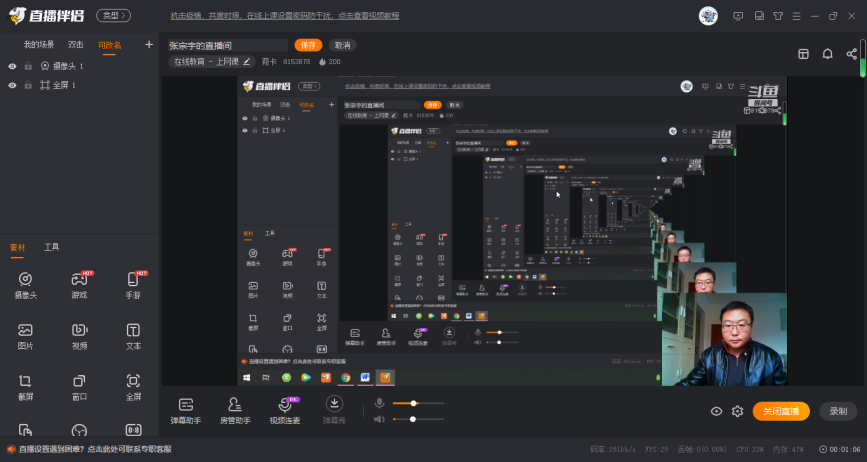Add a 游戏 game capture source

point(80,285)
